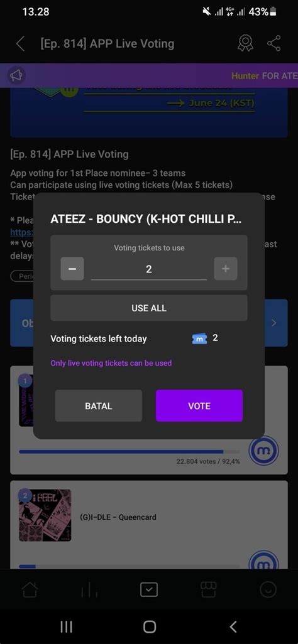Open the chart ranking tab icon
Screen dimensions: 298x644
(89, 590)
